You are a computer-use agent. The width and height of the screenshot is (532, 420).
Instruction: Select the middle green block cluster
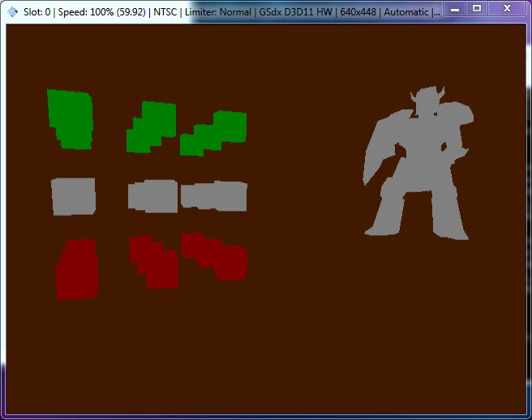pyautogui.click(x=152, y=126)
